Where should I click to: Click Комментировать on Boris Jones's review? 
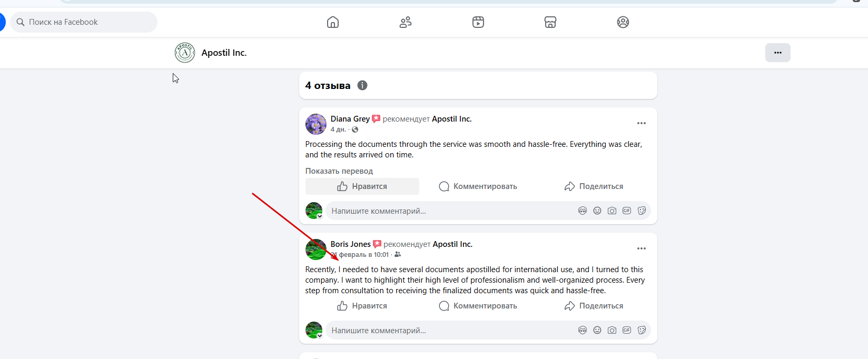478,306
